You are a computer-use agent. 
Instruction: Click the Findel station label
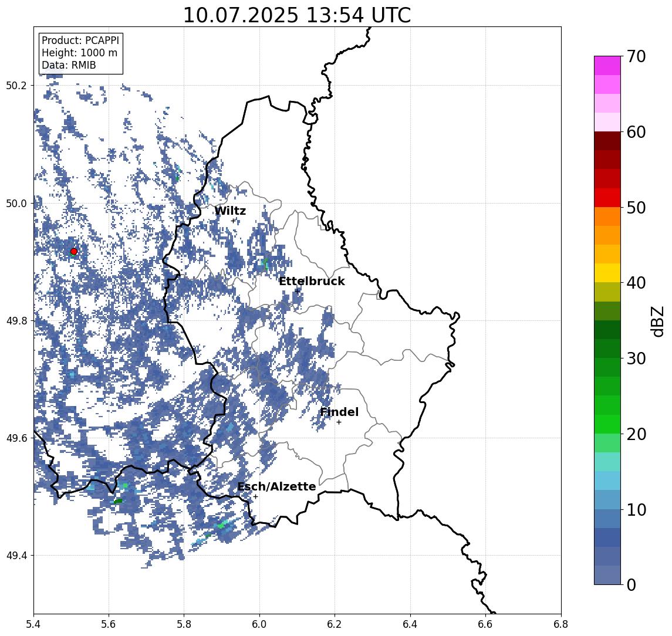click(339, 412)
